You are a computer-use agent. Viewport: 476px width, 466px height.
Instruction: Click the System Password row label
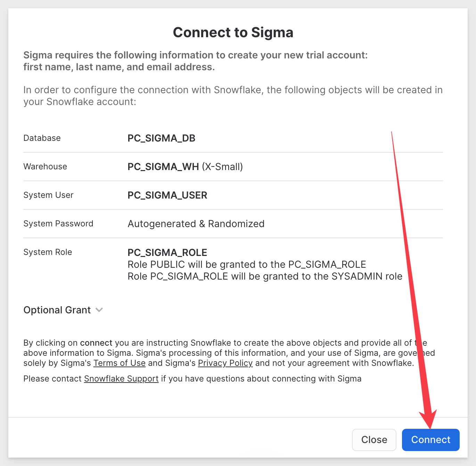pos(58,224)
